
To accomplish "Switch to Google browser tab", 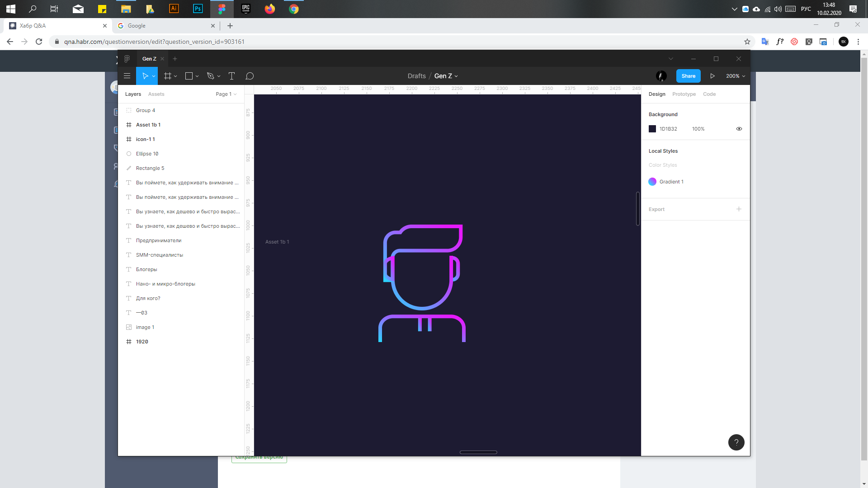I will [166, 26].
